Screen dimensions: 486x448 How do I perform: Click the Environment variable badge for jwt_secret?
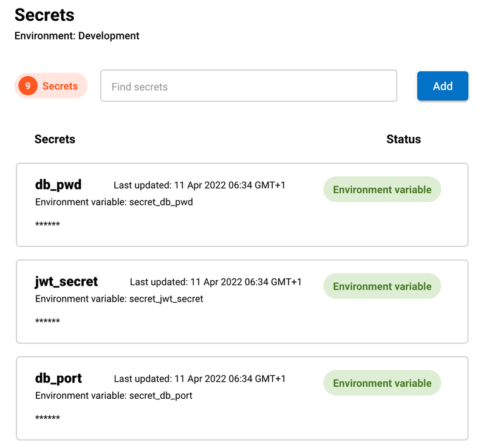[382, 286]
